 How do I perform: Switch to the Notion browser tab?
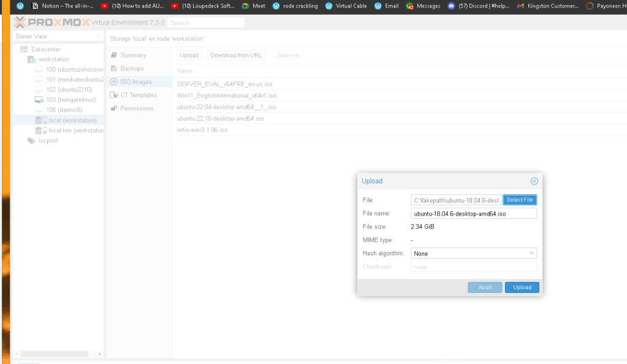tap(63, 6)
